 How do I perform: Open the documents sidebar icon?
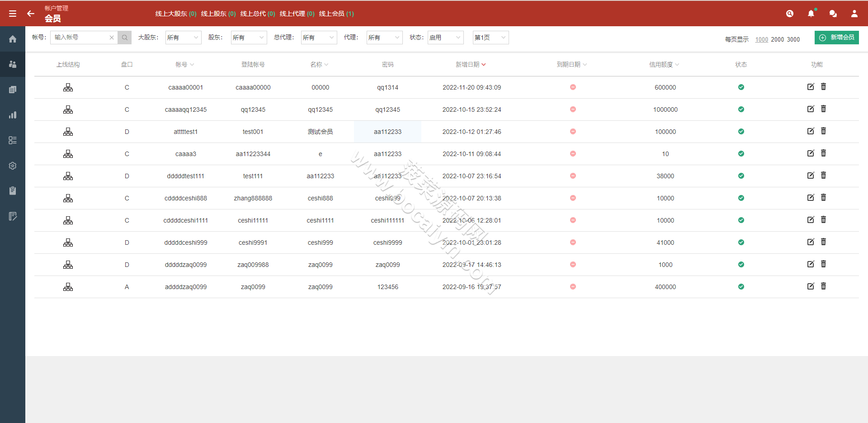13,90
